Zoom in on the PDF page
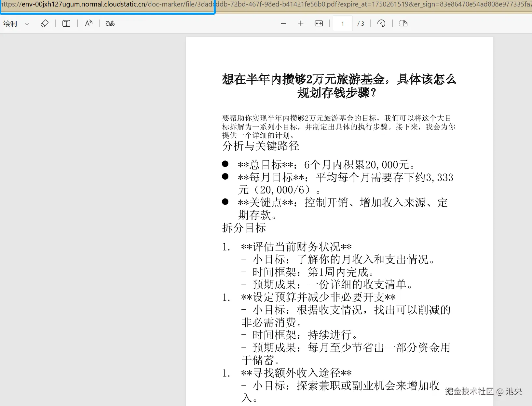The width and height of the screenshot is (532, 406). [301, 23]
